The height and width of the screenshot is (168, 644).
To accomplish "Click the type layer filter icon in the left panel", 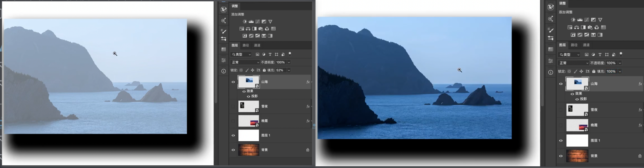I will coord(270,54).
